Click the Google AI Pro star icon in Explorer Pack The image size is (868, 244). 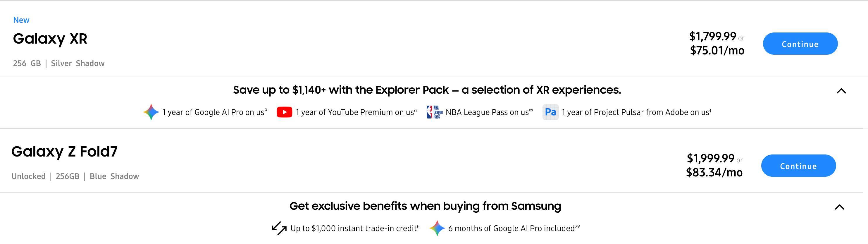click(x=151, y=112)
